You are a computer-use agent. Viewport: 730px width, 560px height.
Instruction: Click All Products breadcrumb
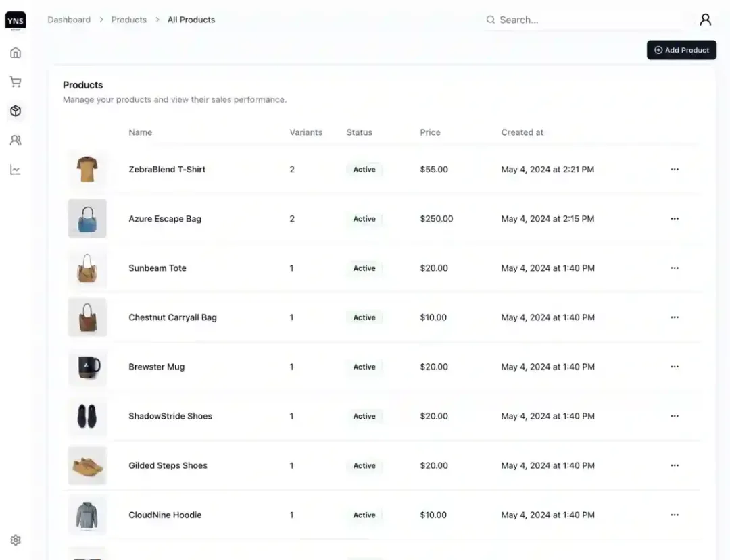click(191, 20)
